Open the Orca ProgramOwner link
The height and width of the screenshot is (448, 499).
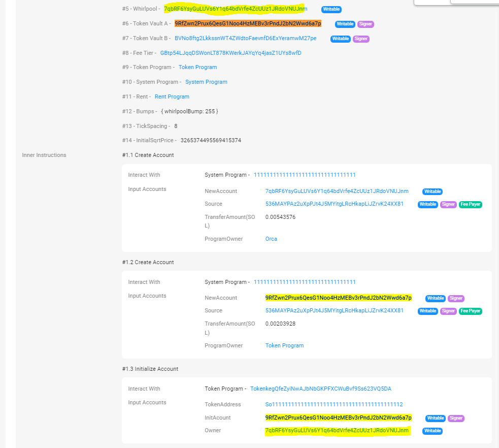pyautogui.click(x=271, y=239)
